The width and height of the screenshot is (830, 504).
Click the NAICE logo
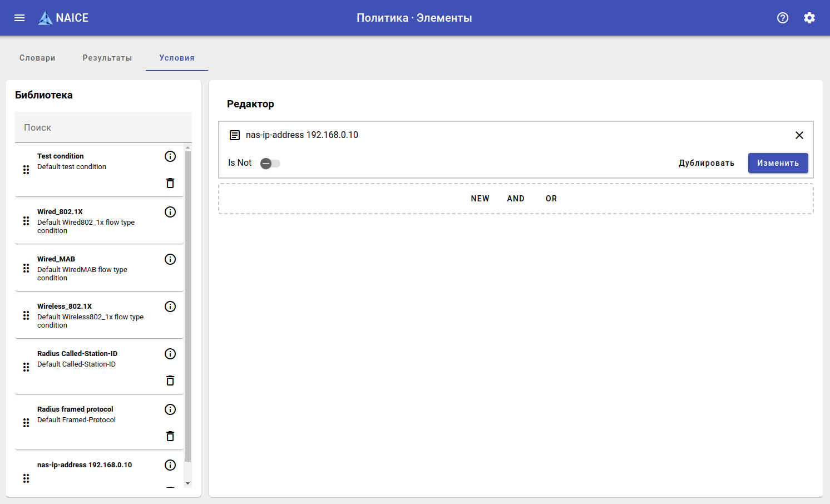click(x=63, y=18)
